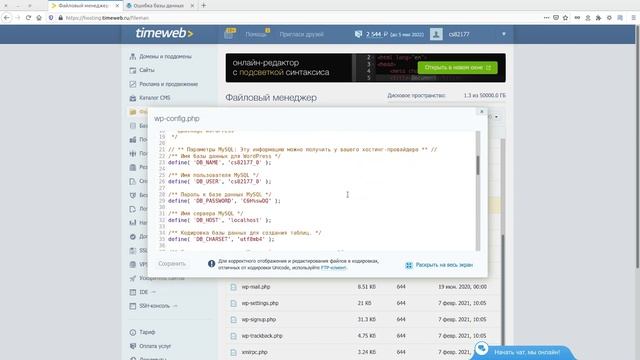This screenshot has height=360, width=640.
Task: Click the IDE sidebar icon
Action: [x=133, y=292]
